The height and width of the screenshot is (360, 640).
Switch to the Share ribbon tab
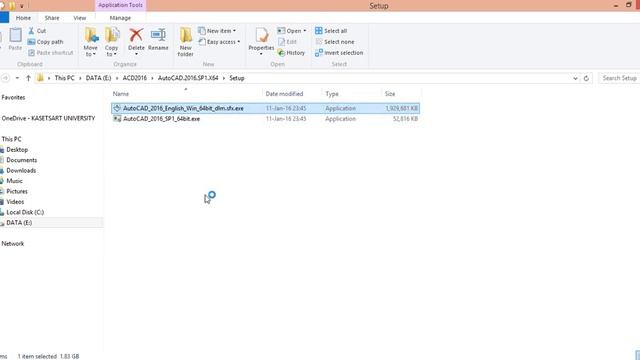(52, 18)
